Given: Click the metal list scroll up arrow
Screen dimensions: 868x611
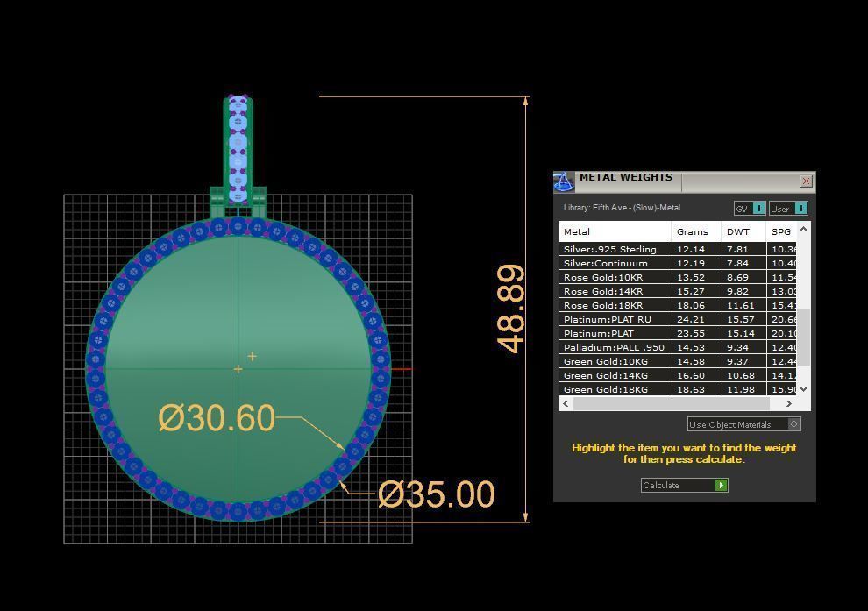Looking at the screenshot, I should [x=804, y=229].
